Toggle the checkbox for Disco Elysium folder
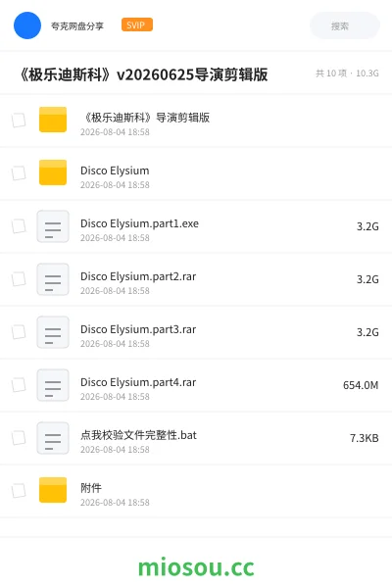The height and width of the screenshot is (588, 392). [x=19, y=173]
